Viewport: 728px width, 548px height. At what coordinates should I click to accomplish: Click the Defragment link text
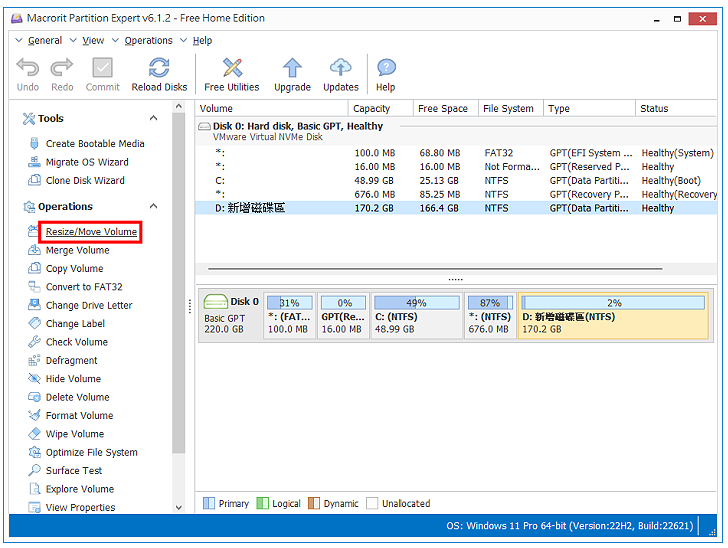(x=72, y=360)
